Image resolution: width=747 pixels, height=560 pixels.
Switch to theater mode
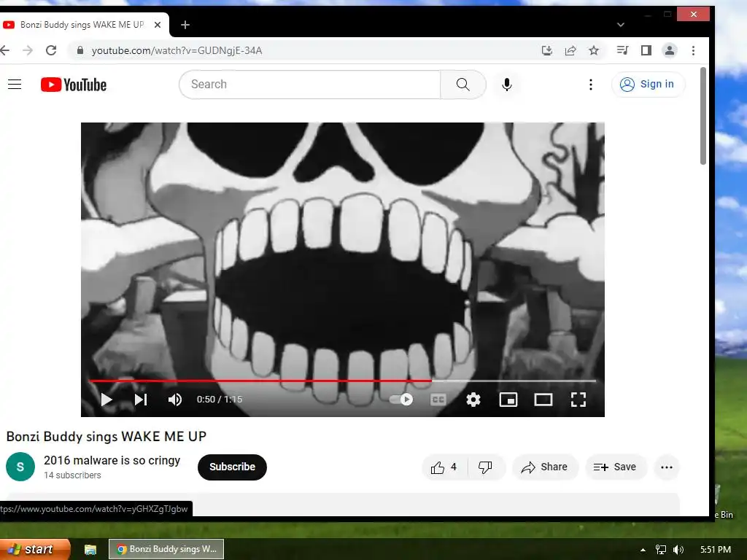pyautogui.click(x=543, y=400)
